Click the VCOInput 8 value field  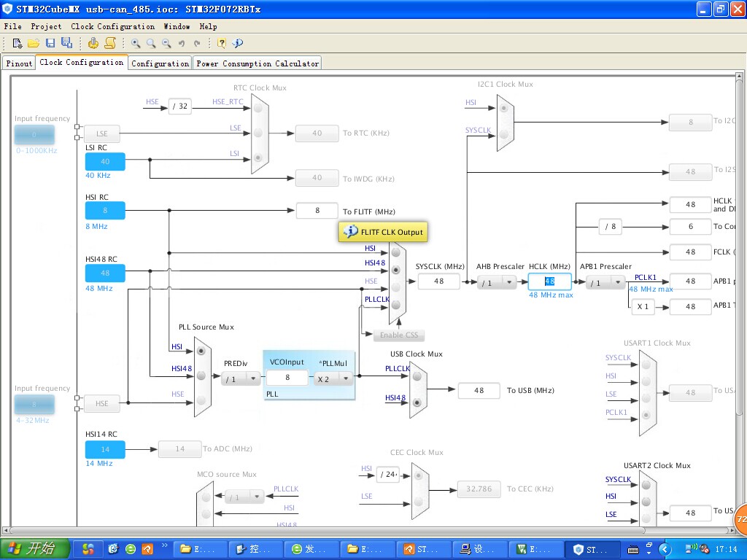click(287, 378)
